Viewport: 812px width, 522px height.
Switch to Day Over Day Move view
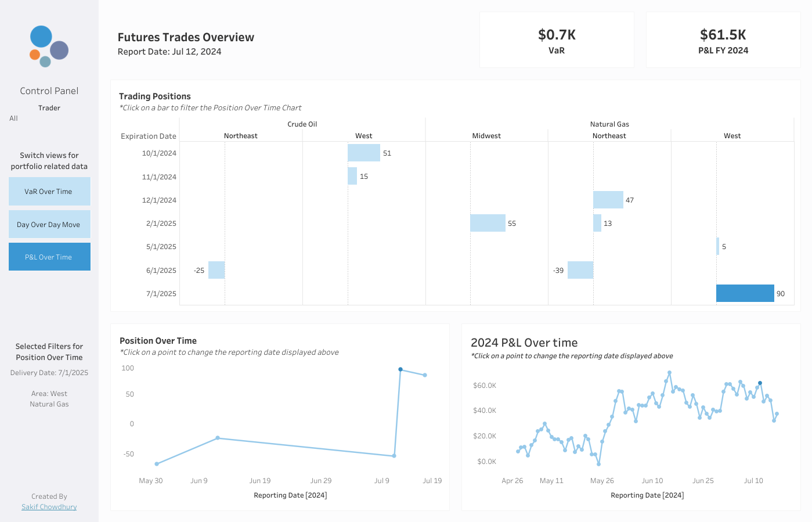coord(49,224)
